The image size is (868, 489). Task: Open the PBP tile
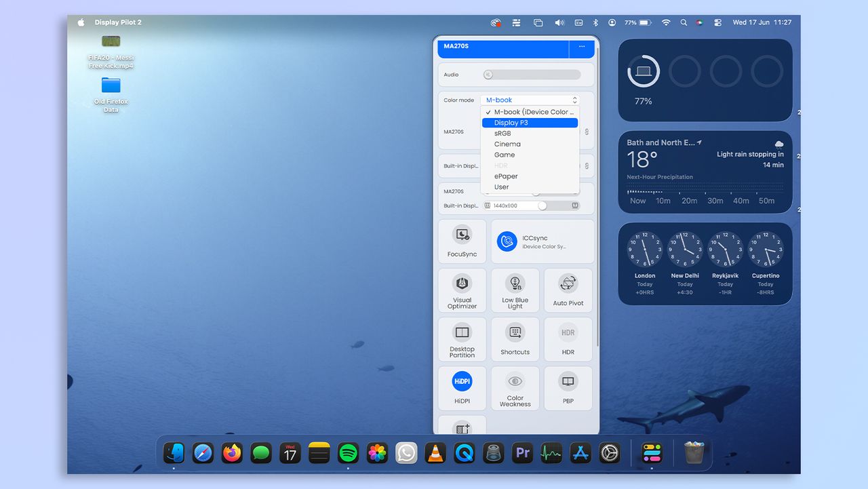(x=568, y=389)
